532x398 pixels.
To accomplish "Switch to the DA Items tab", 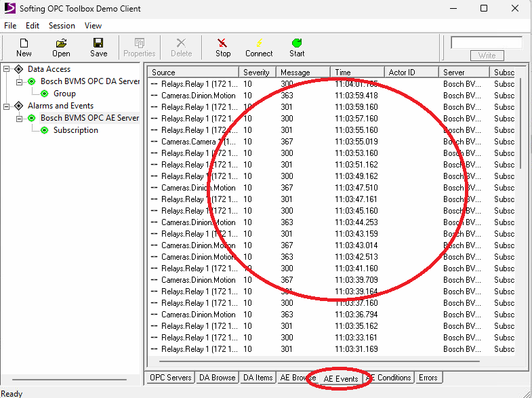I will 258,378.
